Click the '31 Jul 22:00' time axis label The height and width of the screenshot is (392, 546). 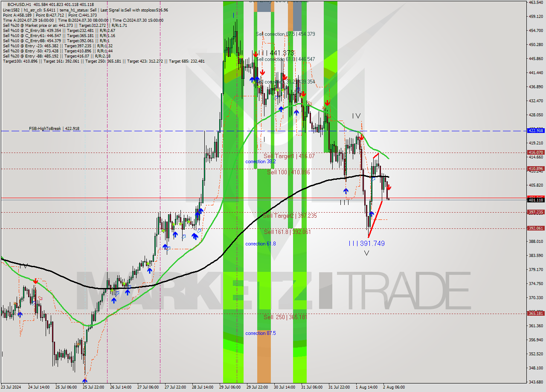click(339, 387)
